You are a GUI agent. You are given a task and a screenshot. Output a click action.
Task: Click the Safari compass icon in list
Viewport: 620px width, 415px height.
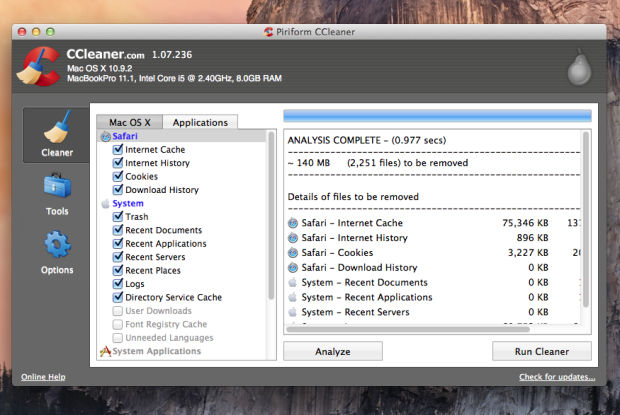coord(105,136)
